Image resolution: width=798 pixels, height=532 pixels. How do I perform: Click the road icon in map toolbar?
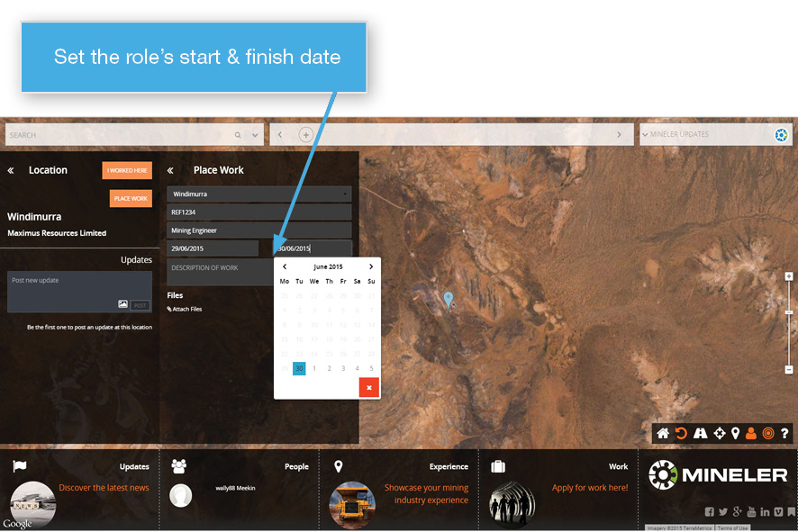700,434
